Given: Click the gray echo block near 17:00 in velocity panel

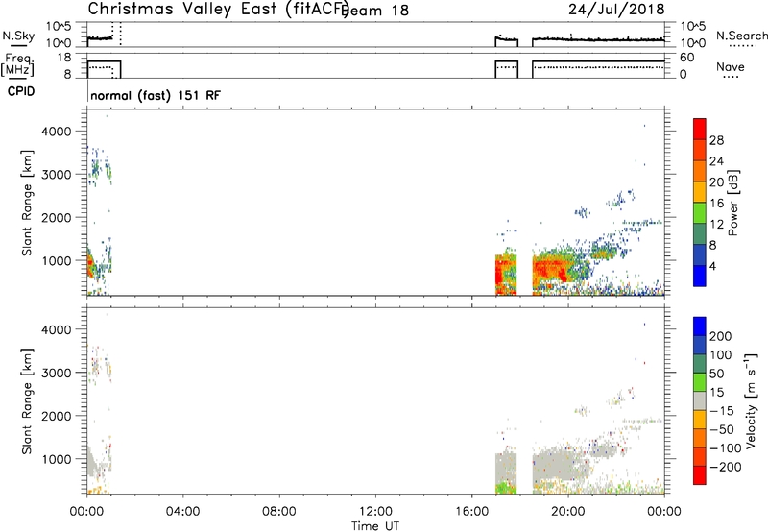Looking at the screenshot, I should (506, 468).
